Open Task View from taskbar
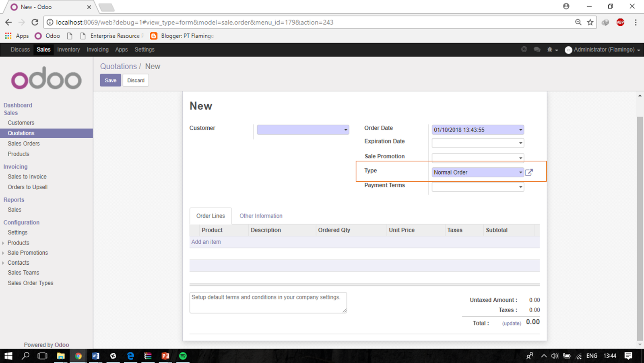This screenshot has height=363, width=644. coord(42,356)
